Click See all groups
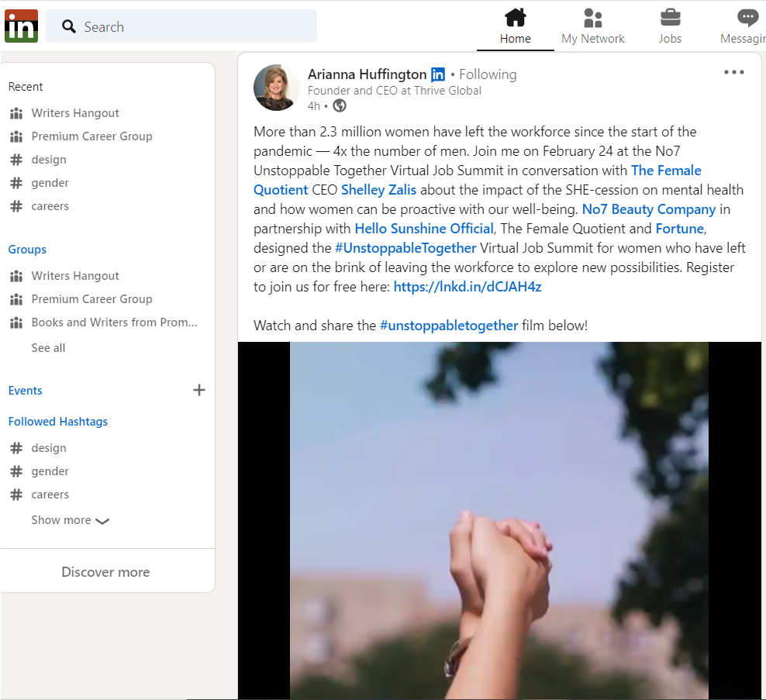 (48, 348)
